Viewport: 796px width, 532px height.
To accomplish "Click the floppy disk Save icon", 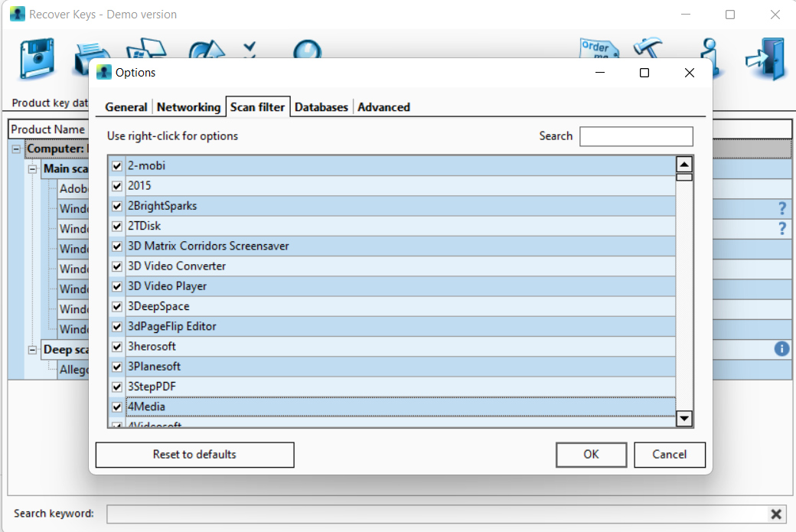I will point(37,61).
